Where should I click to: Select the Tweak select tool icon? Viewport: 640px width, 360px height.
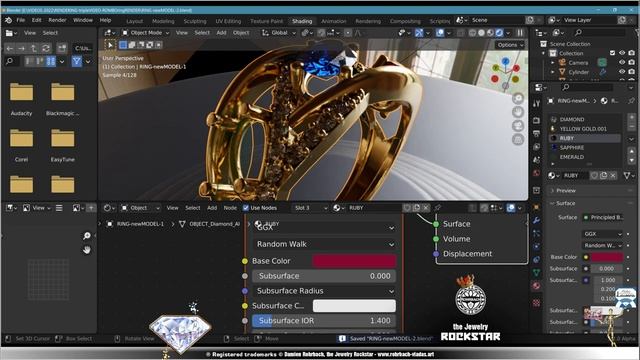(x=110, y=45)
